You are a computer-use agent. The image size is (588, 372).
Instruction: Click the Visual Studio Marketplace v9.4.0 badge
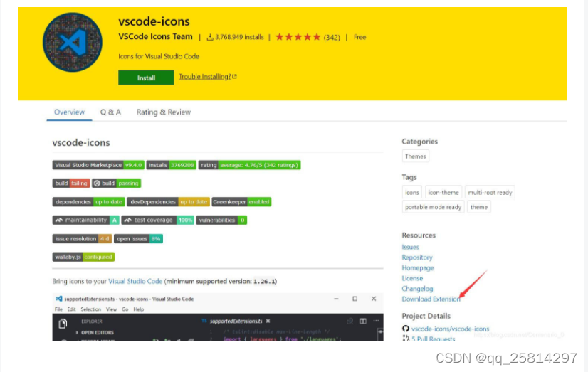tap(98, 165)
